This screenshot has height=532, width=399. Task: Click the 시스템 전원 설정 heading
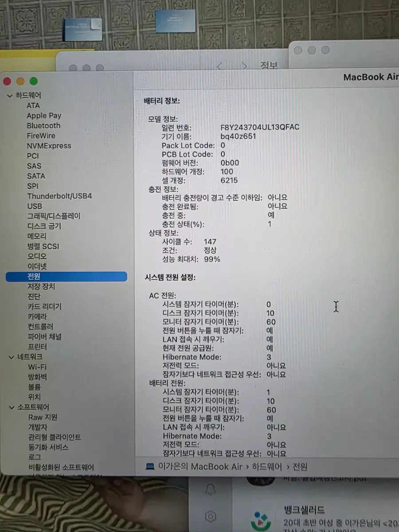(x=170, y=278)
